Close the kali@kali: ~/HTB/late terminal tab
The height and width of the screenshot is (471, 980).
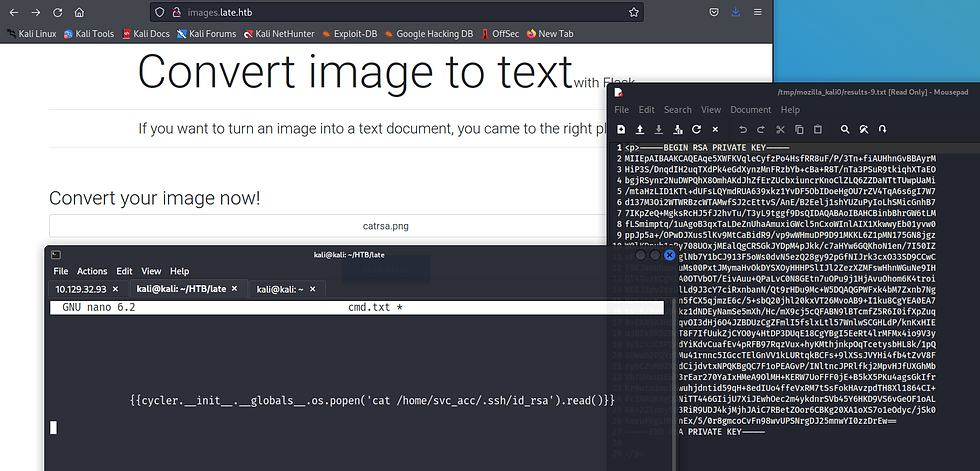point(235,289)
